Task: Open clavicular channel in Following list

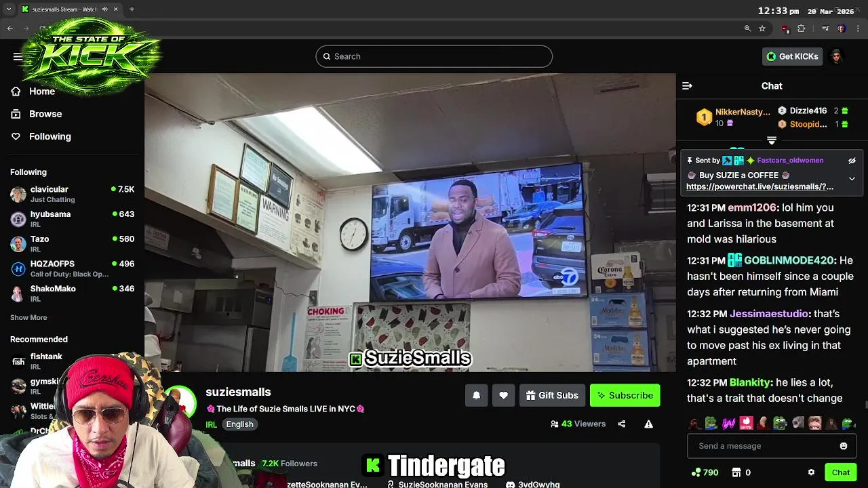Action: (72, 194)
